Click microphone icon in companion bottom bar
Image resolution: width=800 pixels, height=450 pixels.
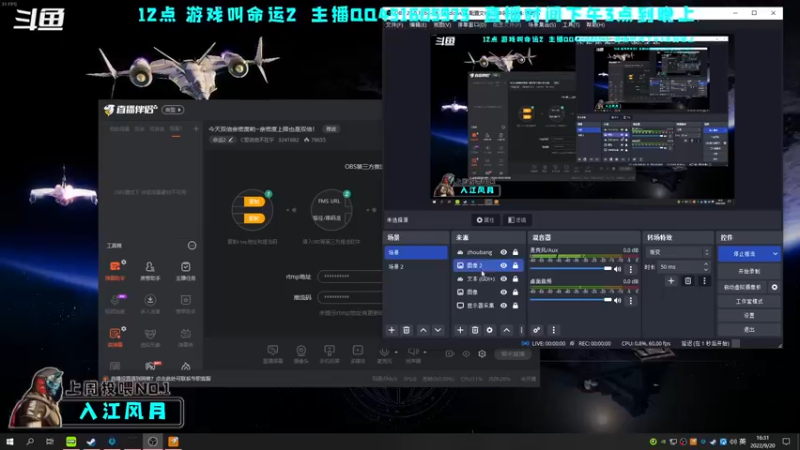(384, 354)
